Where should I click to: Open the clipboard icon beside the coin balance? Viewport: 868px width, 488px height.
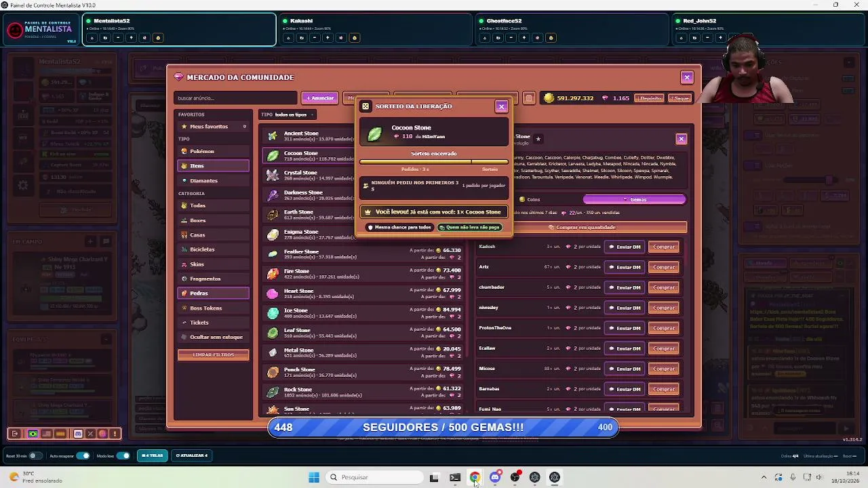(x=529, y=98)
